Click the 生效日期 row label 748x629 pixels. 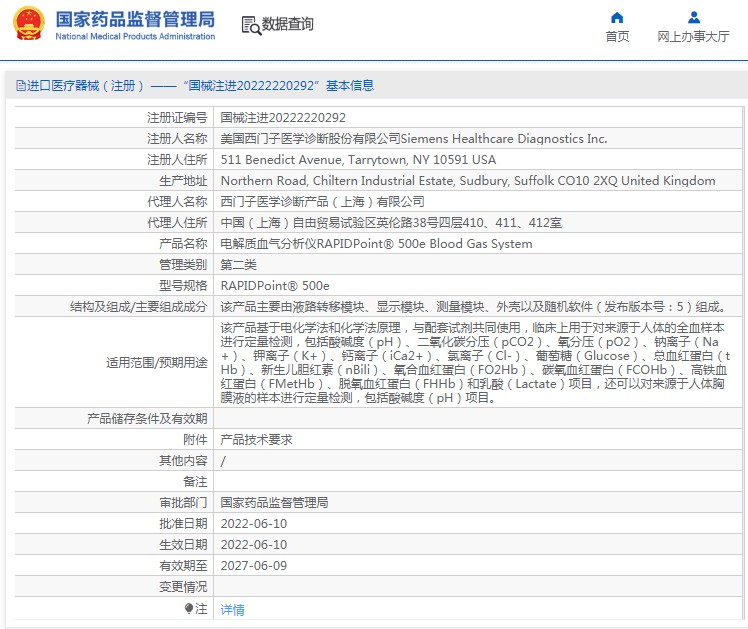pyautogui.click(x=183, y=545)
